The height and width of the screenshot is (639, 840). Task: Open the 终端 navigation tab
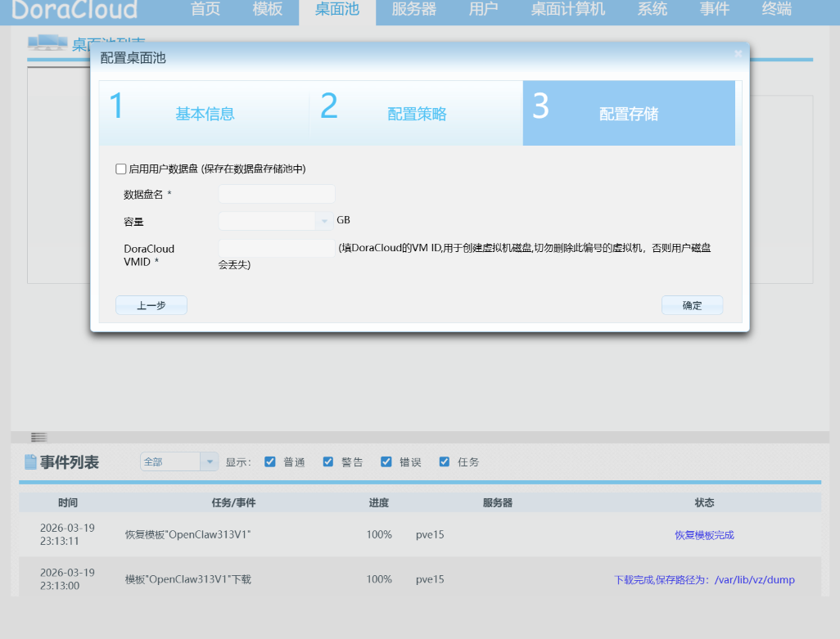[777, 10]
